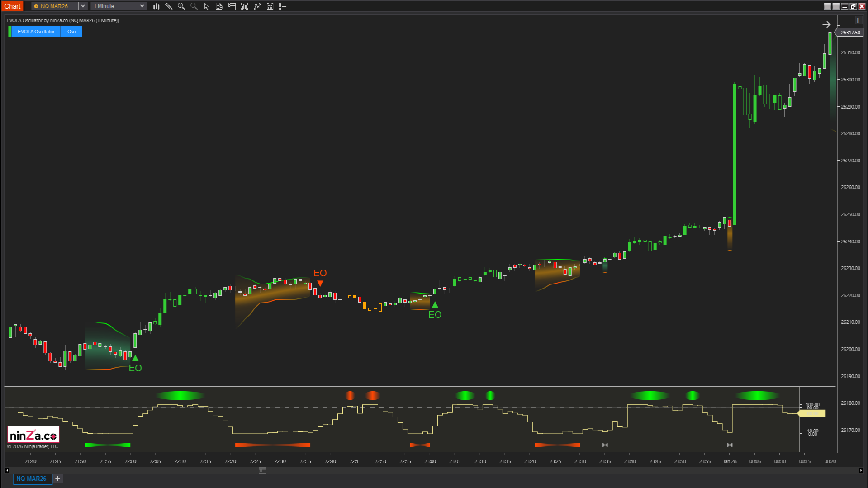
Task: Open the Data Box document icon
Action: [219, 6]
